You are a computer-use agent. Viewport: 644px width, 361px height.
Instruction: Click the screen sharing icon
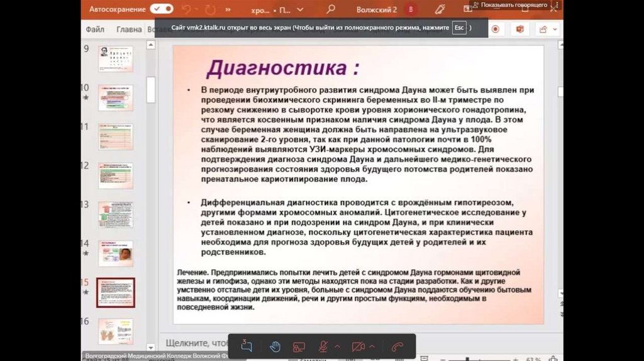click(x=299, y=347)
